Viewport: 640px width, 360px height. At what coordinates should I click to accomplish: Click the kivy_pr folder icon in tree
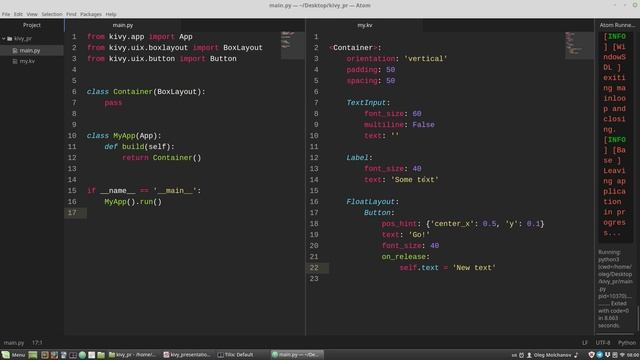click(x=9, y=38)
